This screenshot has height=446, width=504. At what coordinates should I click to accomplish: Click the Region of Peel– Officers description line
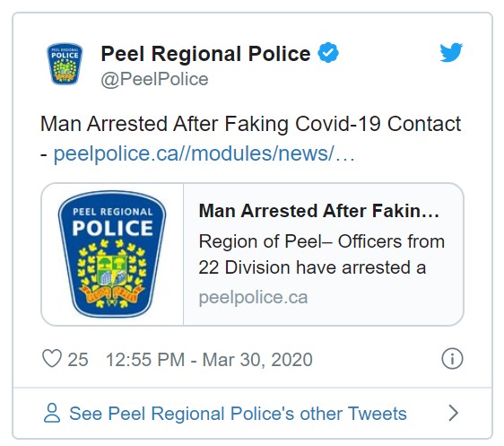(322, 241)
